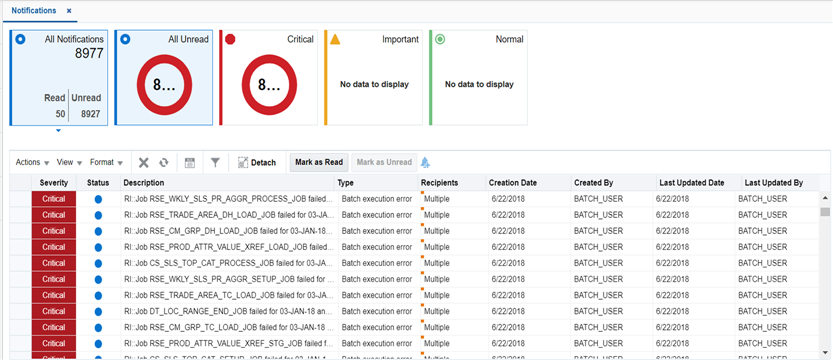Click the notification bell icon after Mark as Unread
Viewport: 833px width, 360px height.
426,162
